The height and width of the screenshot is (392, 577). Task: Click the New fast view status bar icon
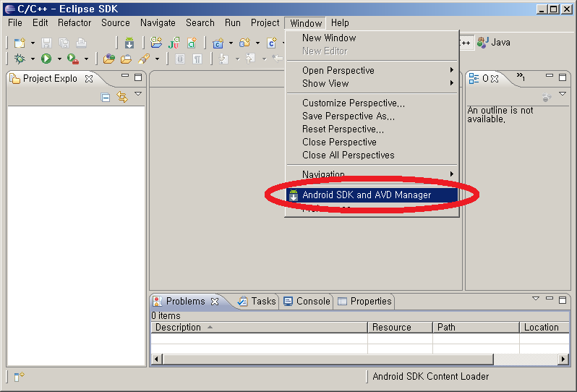pos(19,376)
